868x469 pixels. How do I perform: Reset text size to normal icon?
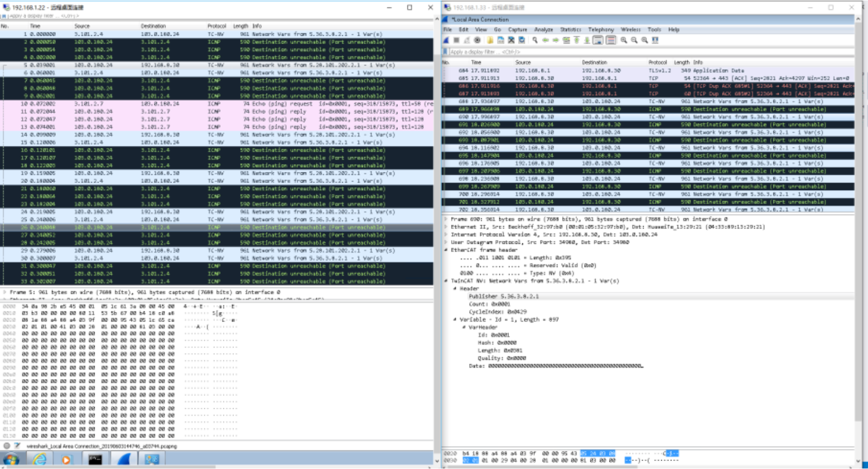click(x=645, y=40)
